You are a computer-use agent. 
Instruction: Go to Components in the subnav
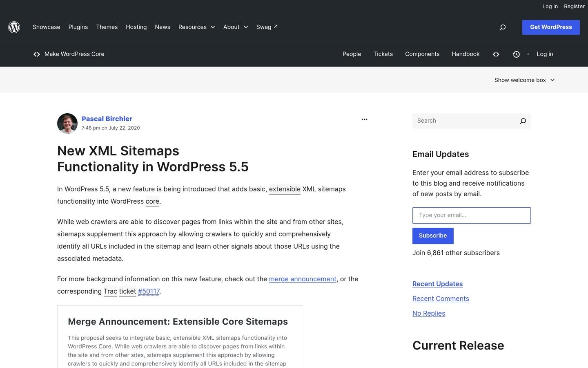422,54
